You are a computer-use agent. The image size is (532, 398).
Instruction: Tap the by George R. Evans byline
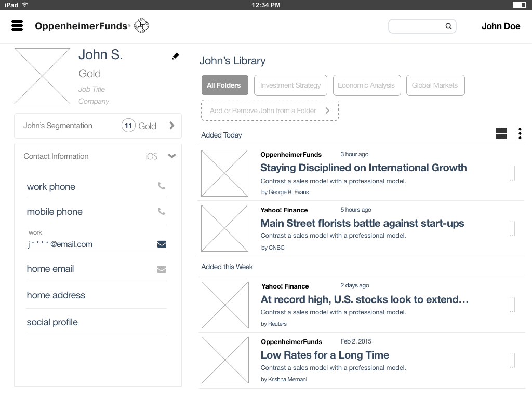click(x=285, y=192)
